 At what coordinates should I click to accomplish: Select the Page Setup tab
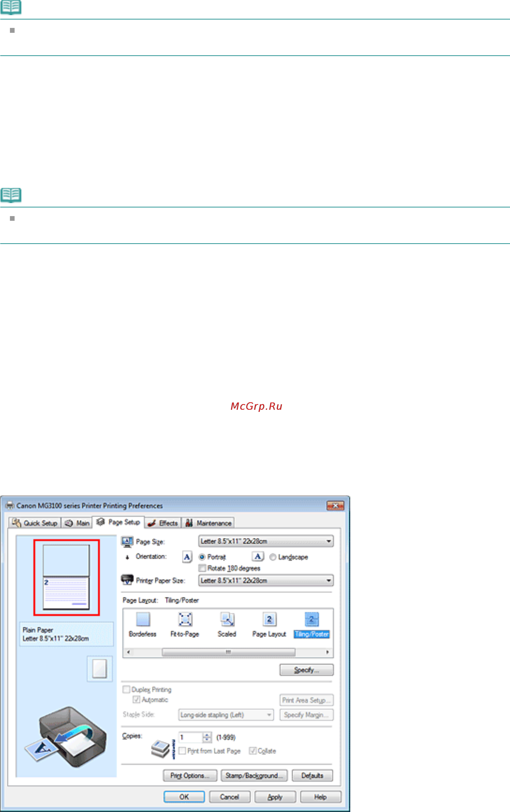[118, 522]
